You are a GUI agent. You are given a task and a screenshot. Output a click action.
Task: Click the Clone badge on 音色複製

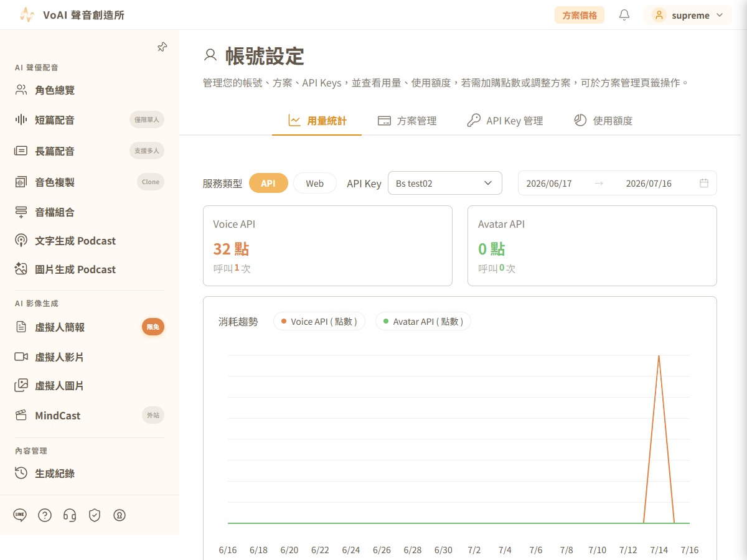(x=151, y=182)
